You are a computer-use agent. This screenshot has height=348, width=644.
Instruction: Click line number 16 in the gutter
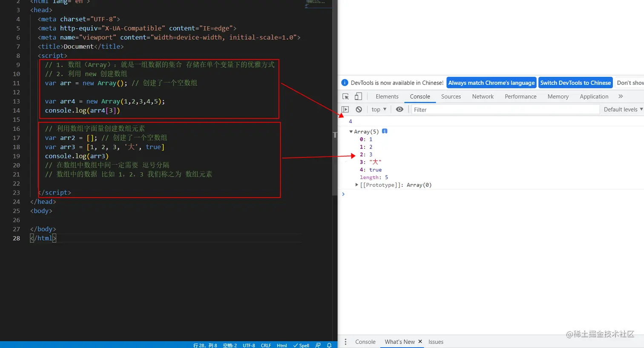pyautogui.click(x=16, y=129)
